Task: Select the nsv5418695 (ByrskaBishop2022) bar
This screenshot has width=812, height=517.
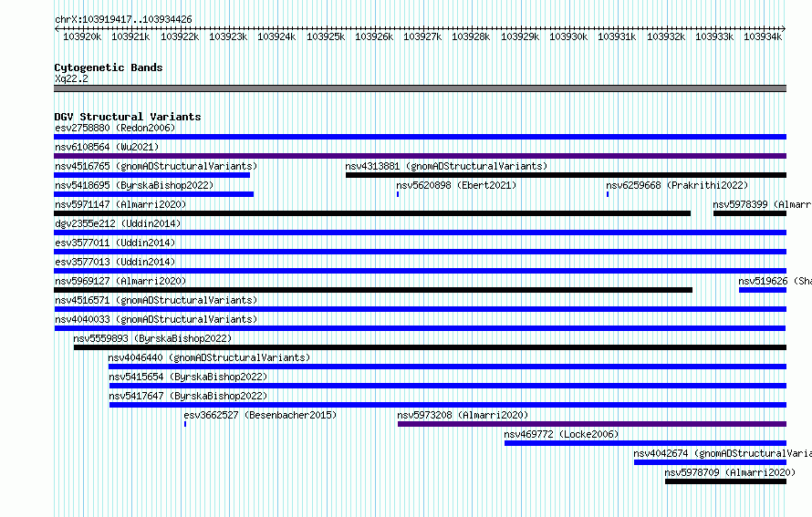Action: (x=154, y=194)
